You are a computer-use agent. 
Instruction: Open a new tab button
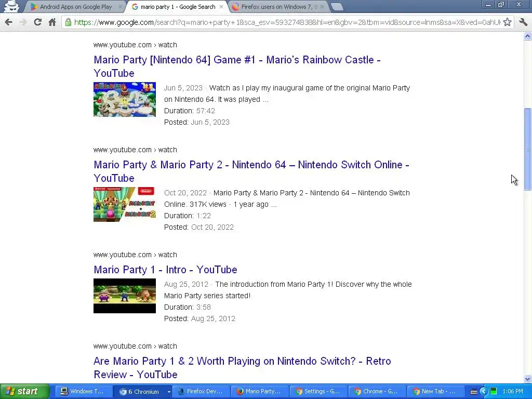(x=337, y=7)
